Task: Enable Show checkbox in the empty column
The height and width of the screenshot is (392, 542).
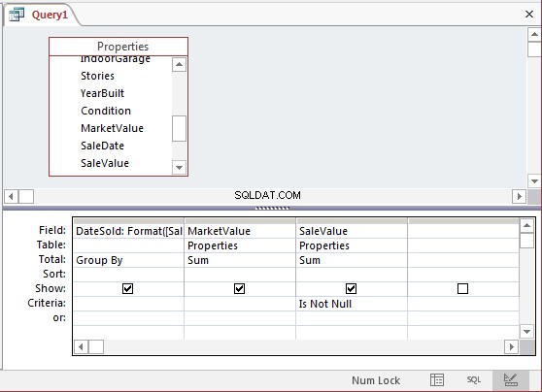Action: (x=462, y=288)
